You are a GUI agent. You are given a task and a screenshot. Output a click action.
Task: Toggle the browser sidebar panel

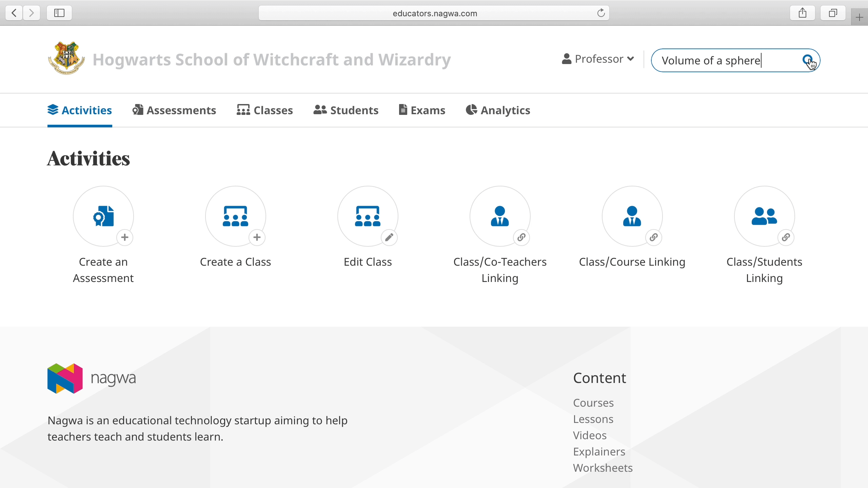[59, 13]
